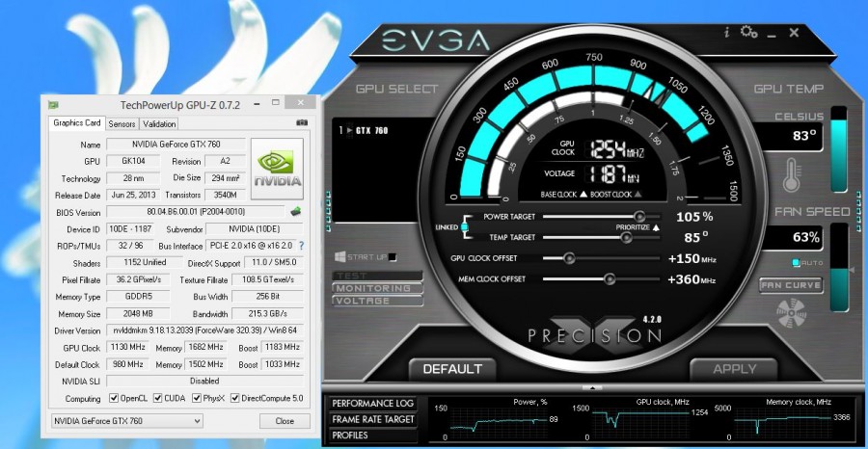
Task: Click the Fan Speed vertical bar
Action: click(839, 268)
